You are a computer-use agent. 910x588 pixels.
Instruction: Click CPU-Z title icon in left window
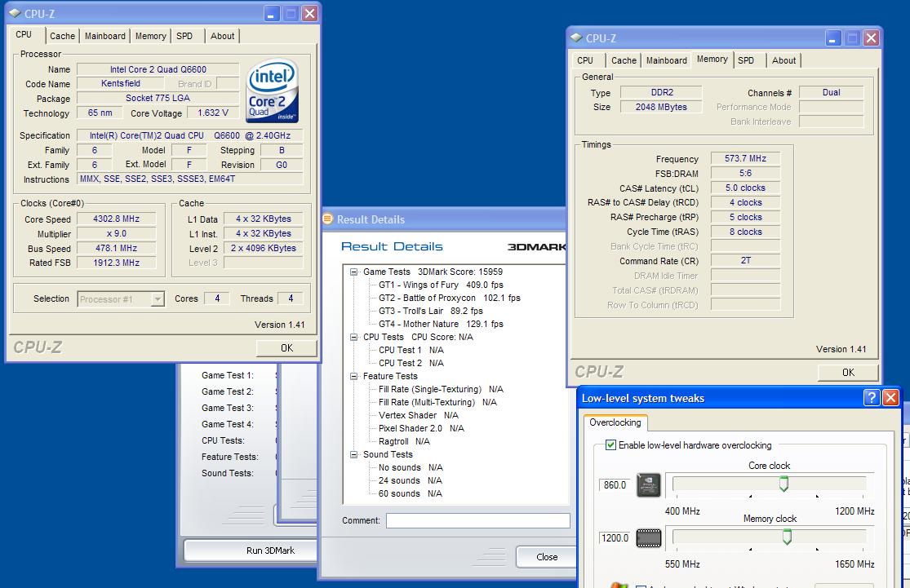(15, 13)
